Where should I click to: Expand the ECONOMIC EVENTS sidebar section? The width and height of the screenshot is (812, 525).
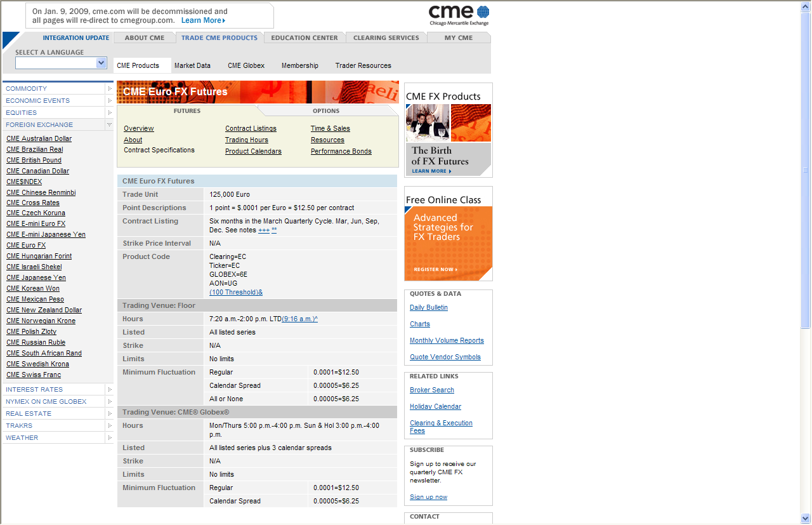[109, 101]
